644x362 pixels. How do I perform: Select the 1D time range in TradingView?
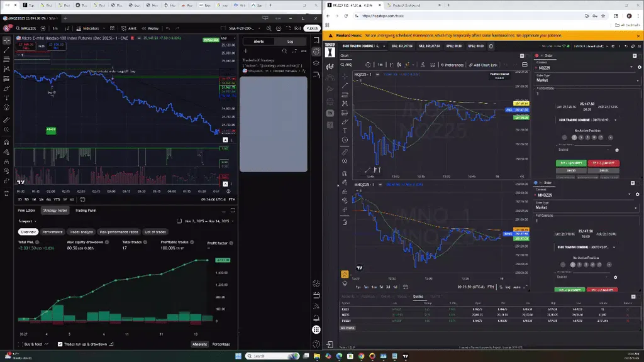tap(19, 199)
